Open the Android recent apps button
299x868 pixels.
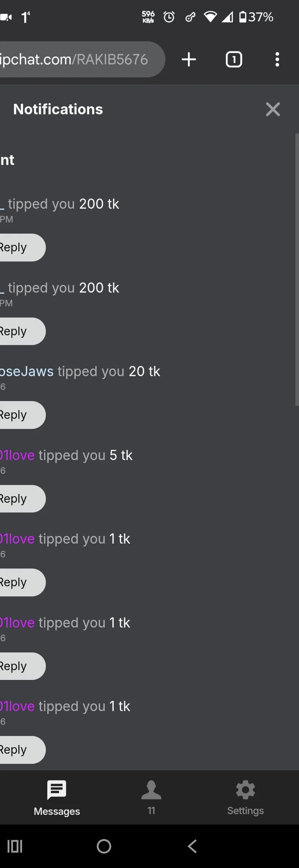(15, 846)
